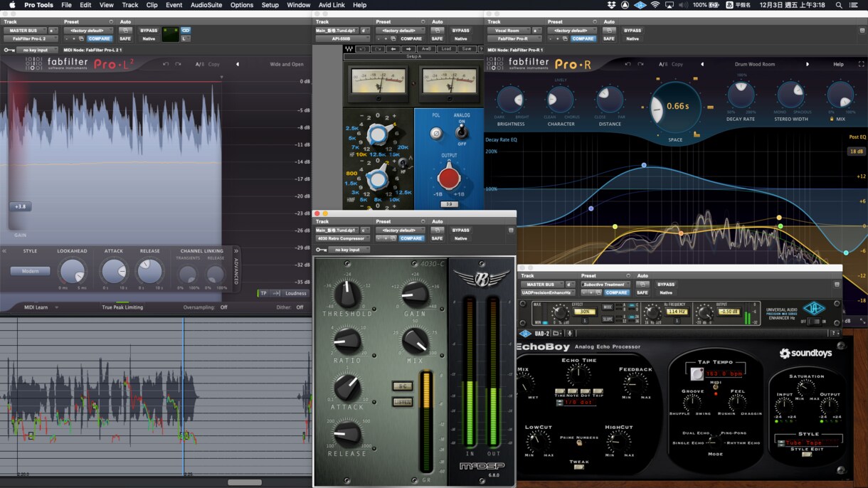Click the redo arrow in FabFilter Pro-R
This screenshot has width=868, height=488.
pyautogui.click(x=640, y=64)
